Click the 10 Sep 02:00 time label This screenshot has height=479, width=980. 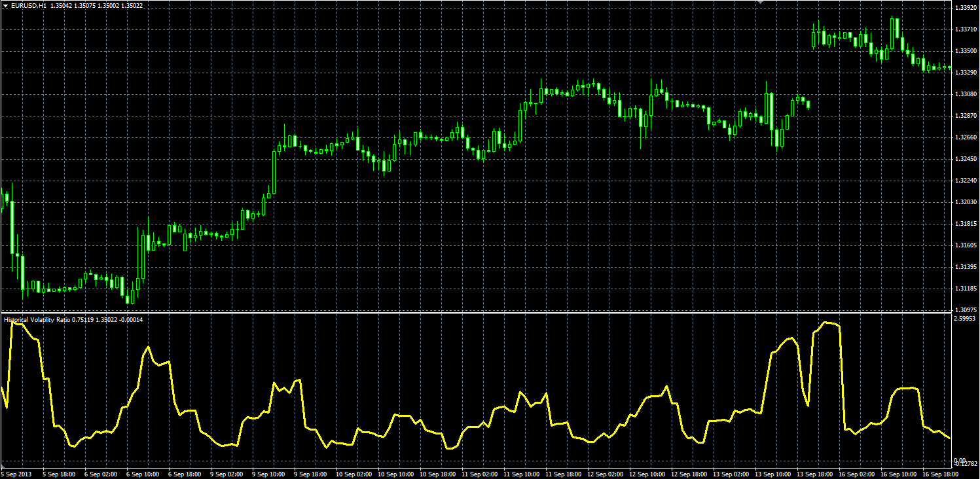point(354,474)
